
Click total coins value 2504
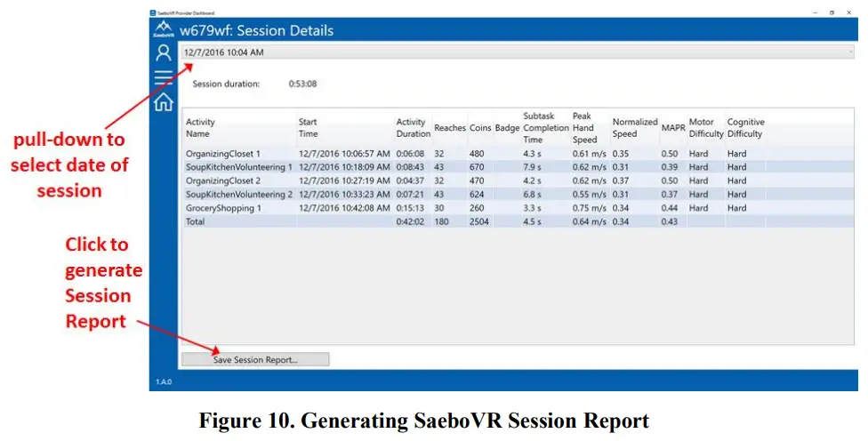(478, 221)
